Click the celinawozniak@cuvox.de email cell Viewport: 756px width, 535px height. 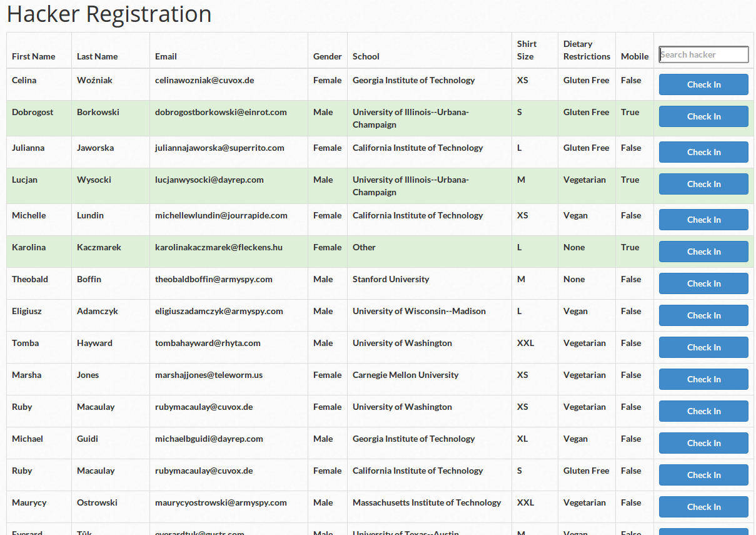coord(204,80)
